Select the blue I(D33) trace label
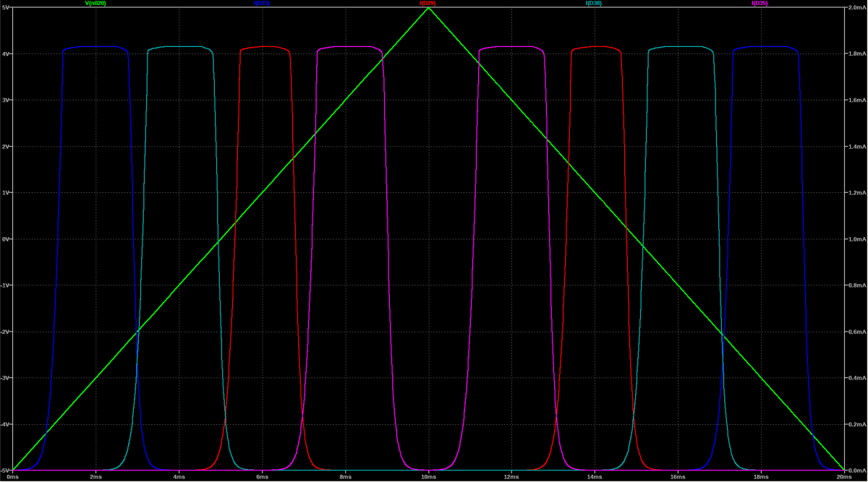Viewport: 868px width, 482px height. 262,3
